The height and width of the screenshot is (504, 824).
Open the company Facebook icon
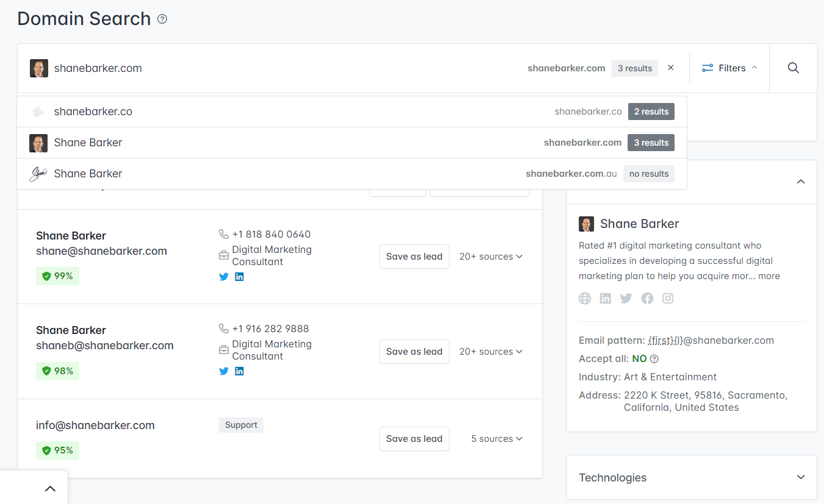click(x=647, y=298)
